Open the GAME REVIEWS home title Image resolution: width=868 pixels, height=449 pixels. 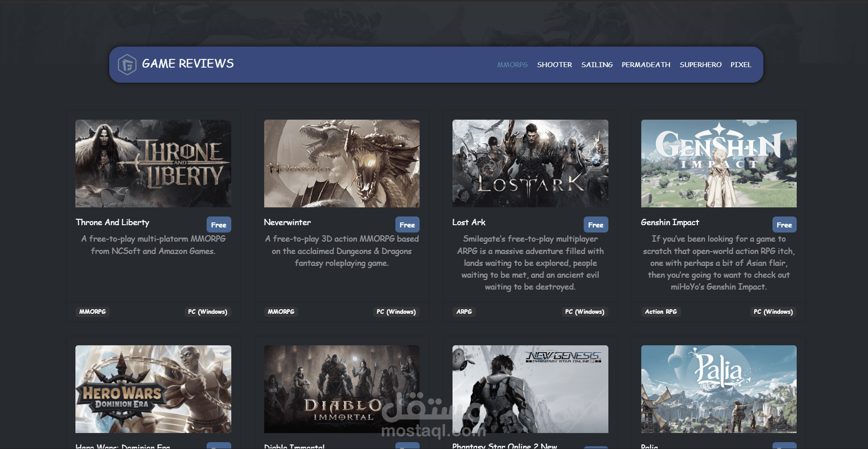click(x=188, y=63)
